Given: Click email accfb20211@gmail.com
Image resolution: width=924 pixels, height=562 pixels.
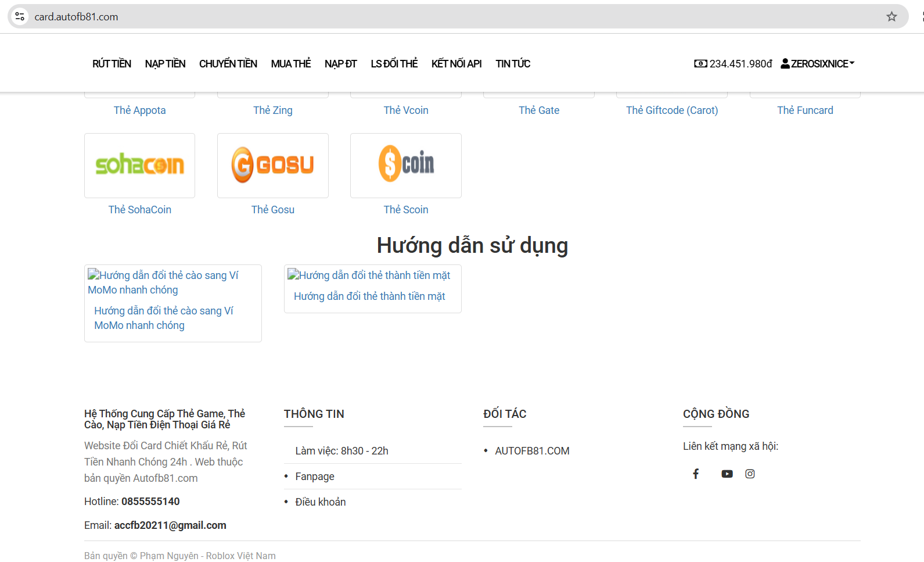Looking at the screenshot, I should click(x=170, y=525).
